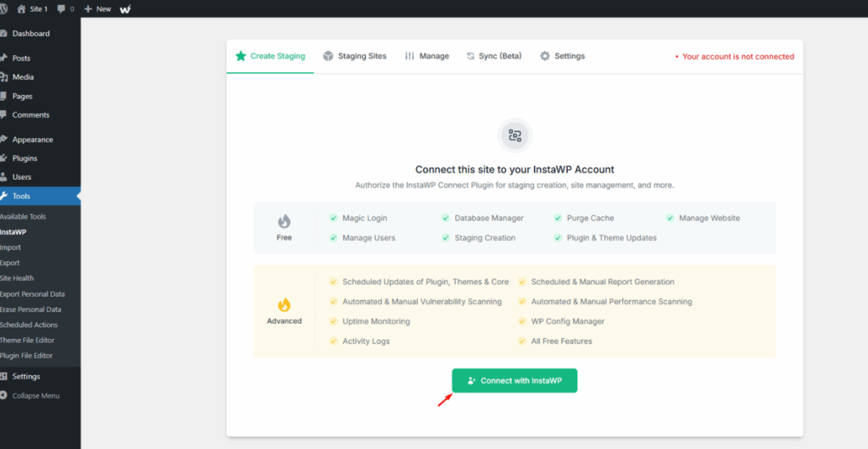Open the + New menu in admin bar
868x449 pixels.
pyautogui.click(x=97, y=8)
